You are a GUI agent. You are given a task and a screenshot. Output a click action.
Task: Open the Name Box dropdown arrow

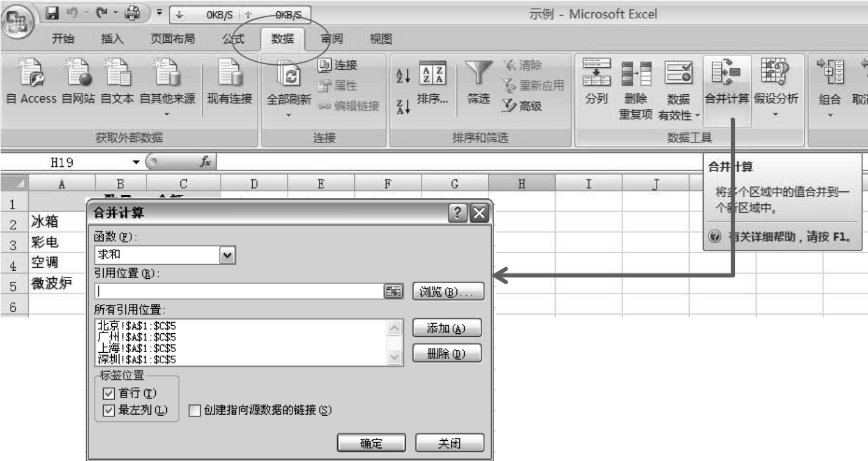point(136,163)
